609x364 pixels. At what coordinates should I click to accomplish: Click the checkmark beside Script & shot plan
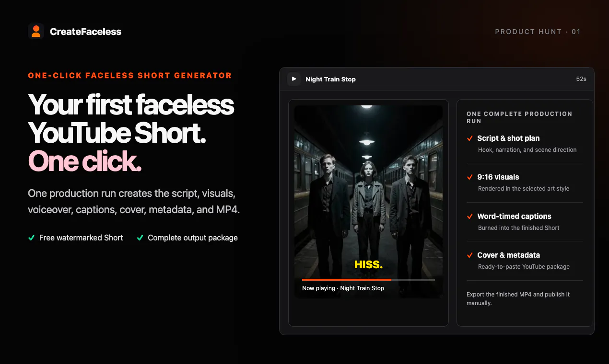click(x=470, y=138)
